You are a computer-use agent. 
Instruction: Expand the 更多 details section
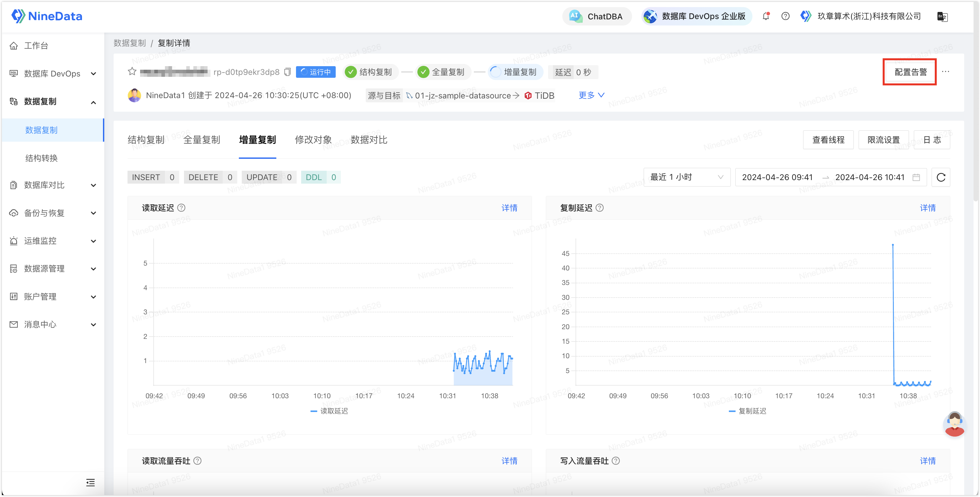click(x=591, y=95)
